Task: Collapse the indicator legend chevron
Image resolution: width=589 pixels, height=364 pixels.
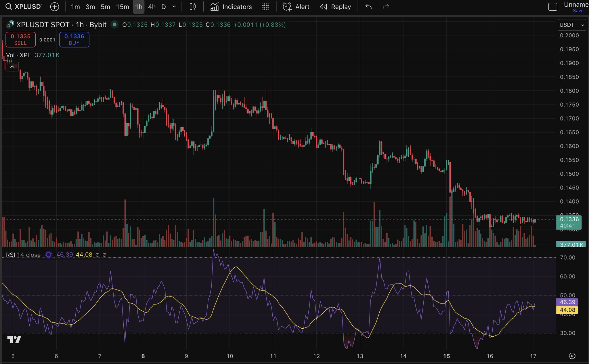Action: pos(12,67)
